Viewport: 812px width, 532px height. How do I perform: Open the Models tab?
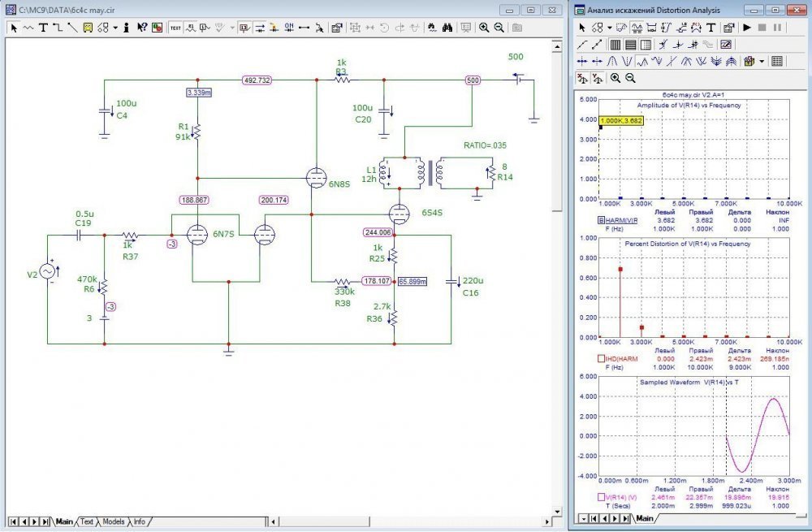pos(114,521)
